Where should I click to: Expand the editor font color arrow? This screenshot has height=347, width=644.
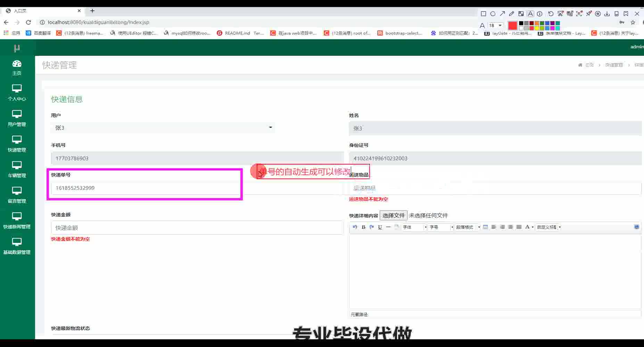pos(533,227)
